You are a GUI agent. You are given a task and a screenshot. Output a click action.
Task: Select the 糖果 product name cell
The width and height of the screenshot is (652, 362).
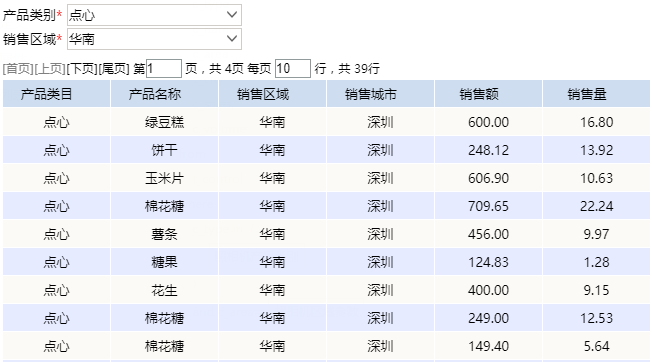[x=164, y=262]
